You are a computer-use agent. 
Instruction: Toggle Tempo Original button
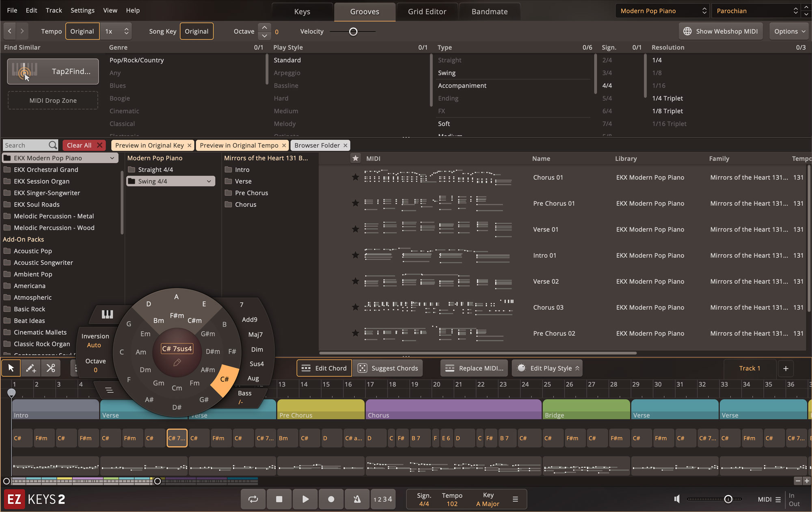[x=82, y=31]
